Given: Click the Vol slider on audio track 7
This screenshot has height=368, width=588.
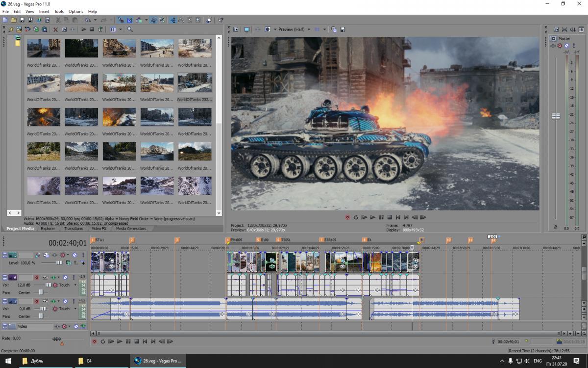Looking at the screenshot, I should (42, 309).
